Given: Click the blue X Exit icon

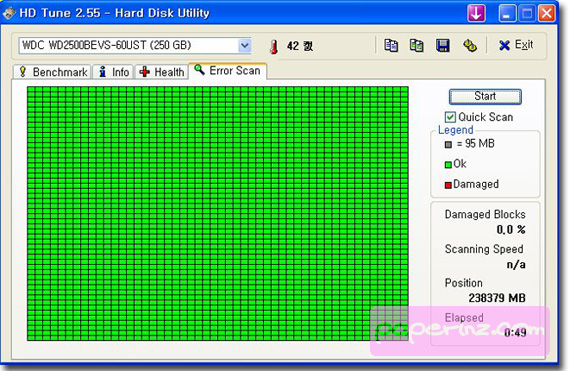Looking at the screenshot, I should pos(504,45).
